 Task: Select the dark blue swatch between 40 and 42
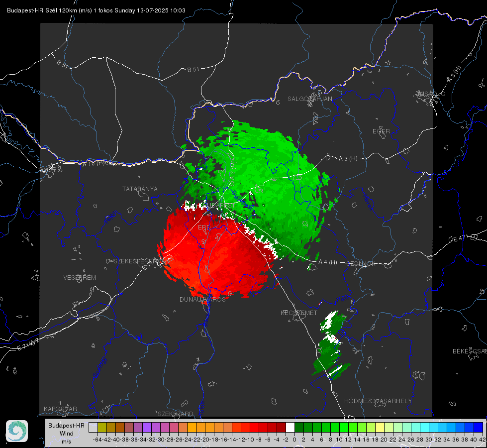click(478, 427)
